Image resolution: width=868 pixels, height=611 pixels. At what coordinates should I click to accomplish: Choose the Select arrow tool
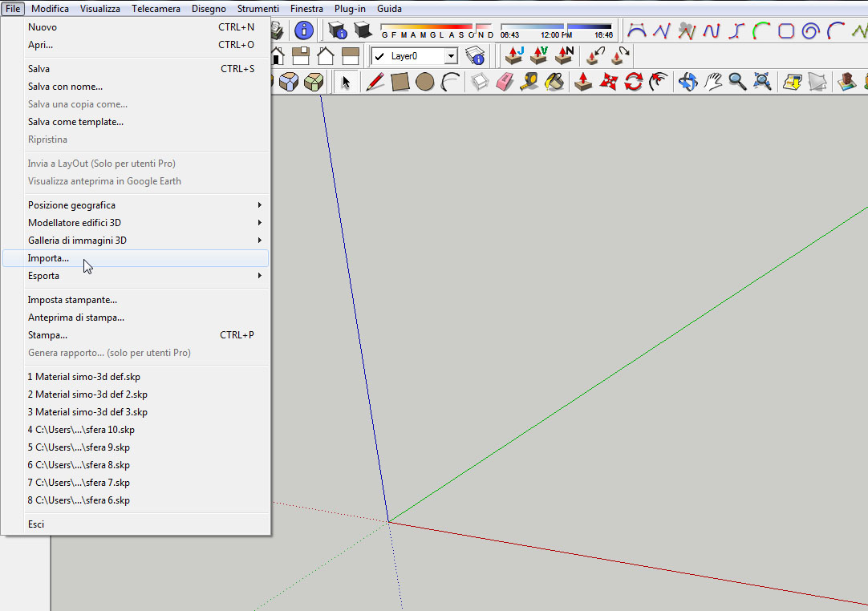tap(346, 82)
